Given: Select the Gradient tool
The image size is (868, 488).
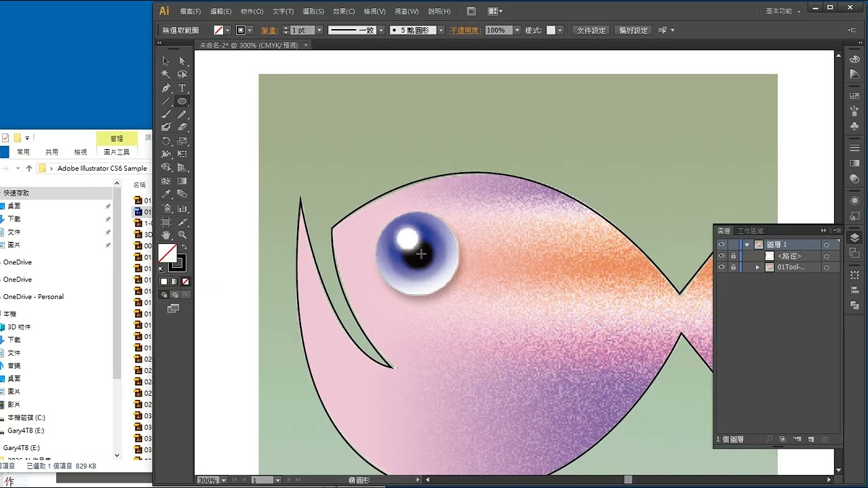Looking at the screenshot, I should coord(182,181).
